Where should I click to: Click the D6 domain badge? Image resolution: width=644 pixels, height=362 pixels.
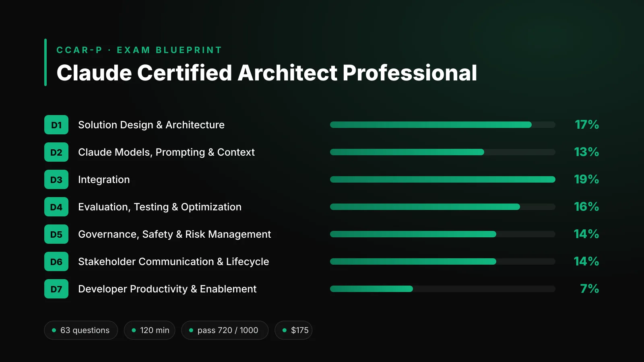[x=56, y=261]
